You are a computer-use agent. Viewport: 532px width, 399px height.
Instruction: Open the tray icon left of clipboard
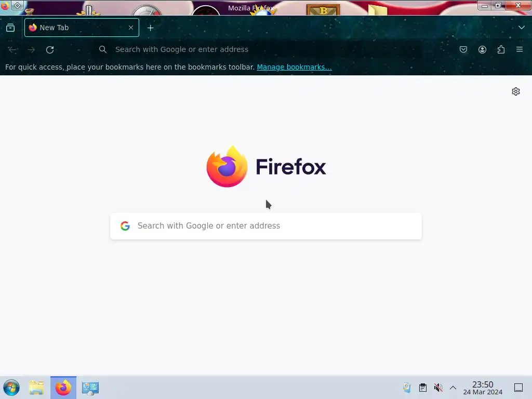pos(407,388)
